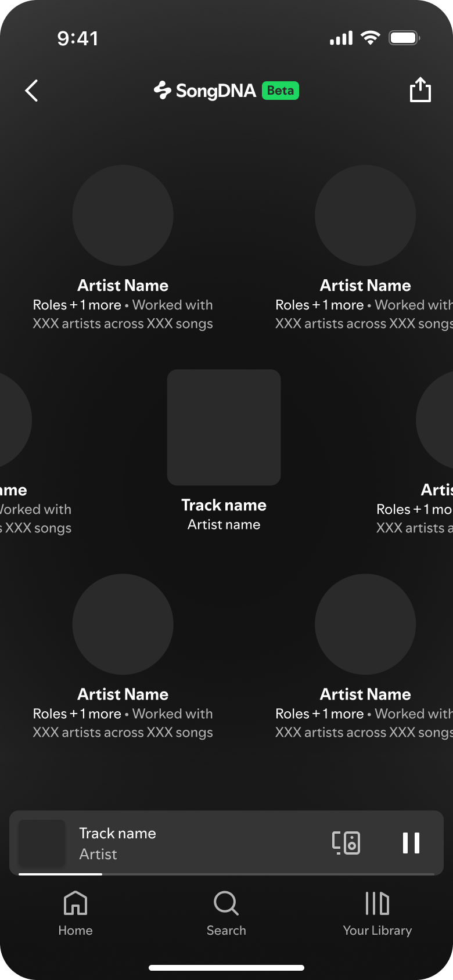The height and width of the screenshot is (980, 453).
Task: Click the SongDNA logo icon
Action: [x=163, y=91]
